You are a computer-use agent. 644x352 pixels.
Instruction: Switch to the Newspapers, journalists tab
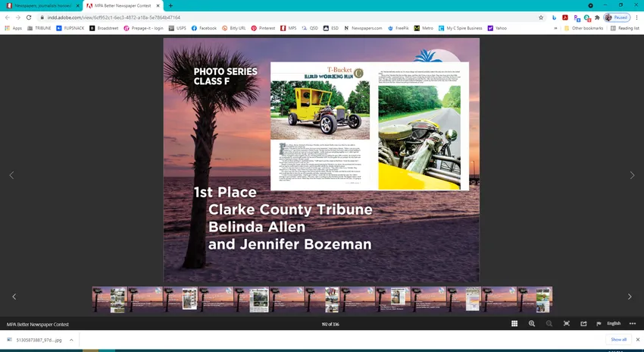click(x=43, y=5)
